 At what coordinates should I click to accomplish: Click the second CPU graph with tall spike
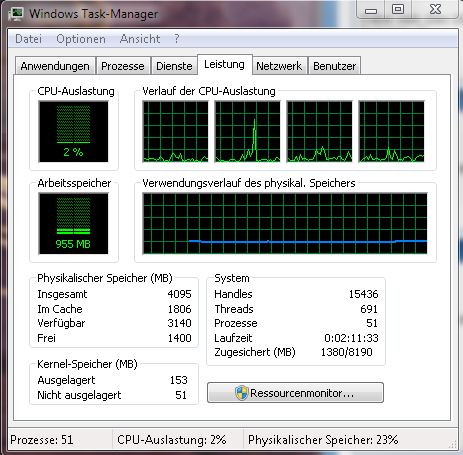[248, 132]
